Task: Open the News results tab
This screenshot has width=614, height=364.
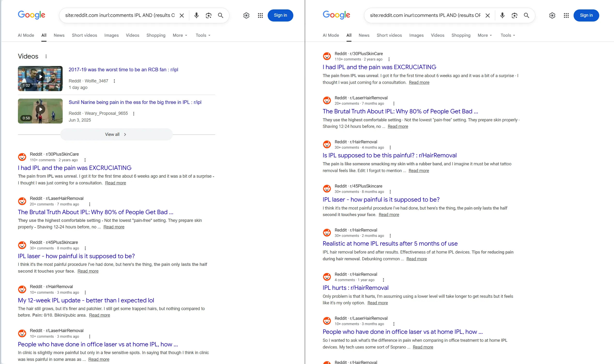Action: click(x=59, y=35)
